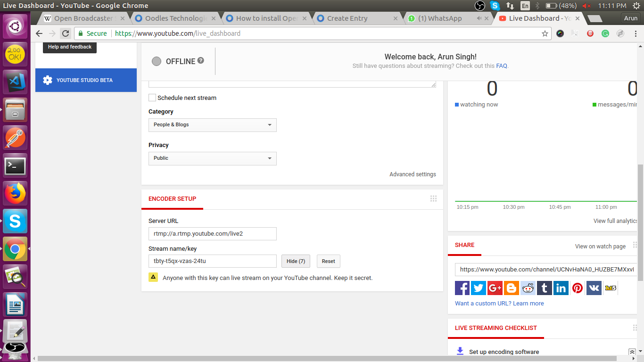Open View full analytics link
The width and height of the screenshot is (644, 362).
616,221
